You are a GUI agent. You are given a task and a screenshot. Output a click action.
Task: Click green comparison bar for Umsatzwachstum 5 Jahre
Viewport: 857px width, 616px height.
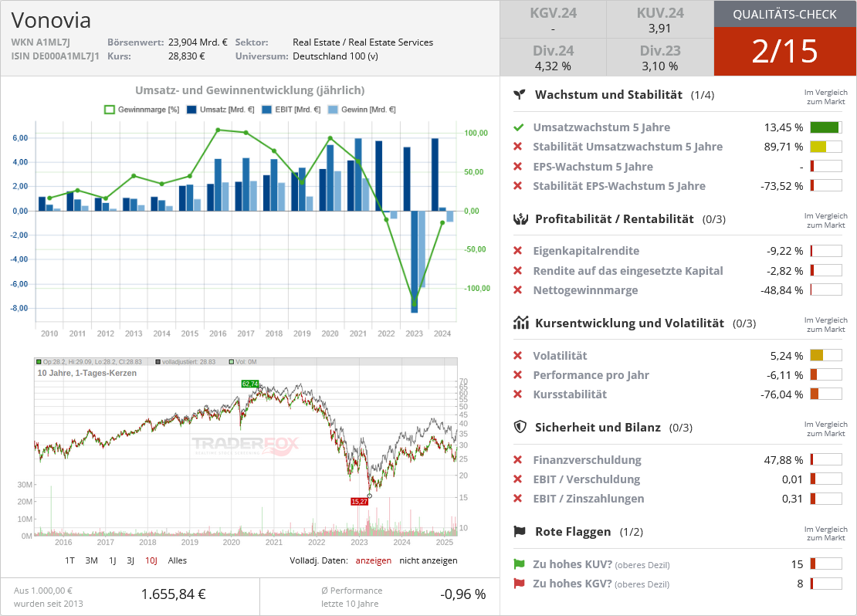point(826,127)
